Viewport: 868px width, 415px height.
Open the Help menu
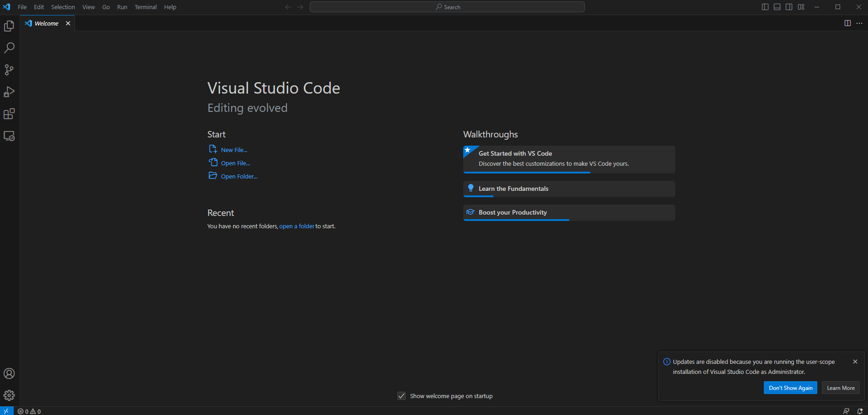(x=170, y=7)
